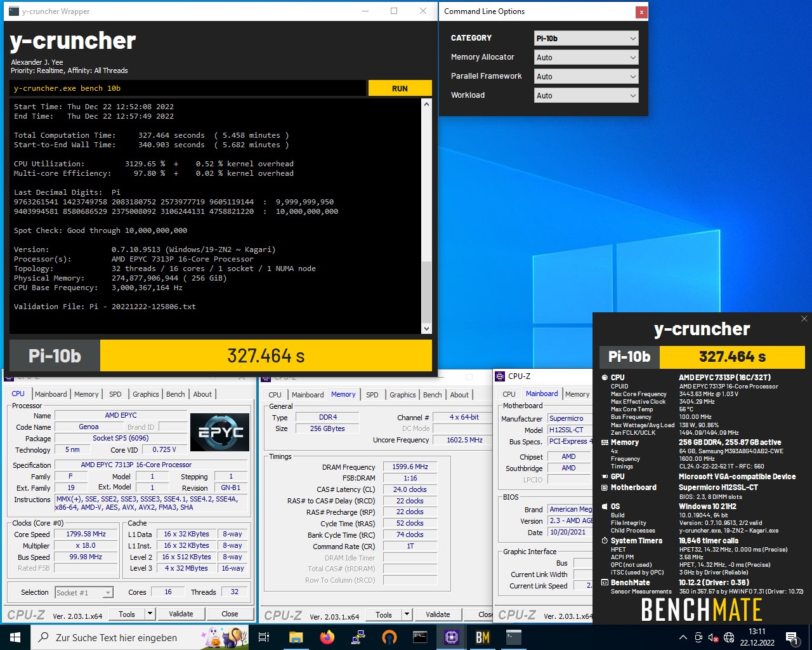This screenshot has height=650, width=812.
Task: Close the Command Line Options panel
Action: pos(641,11)
